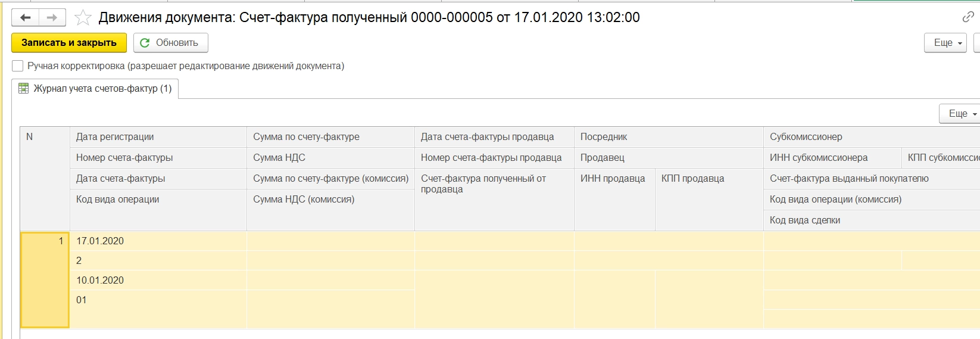Click the back navigation arrow
The image size is (980, 339).
tap(25, 18)
